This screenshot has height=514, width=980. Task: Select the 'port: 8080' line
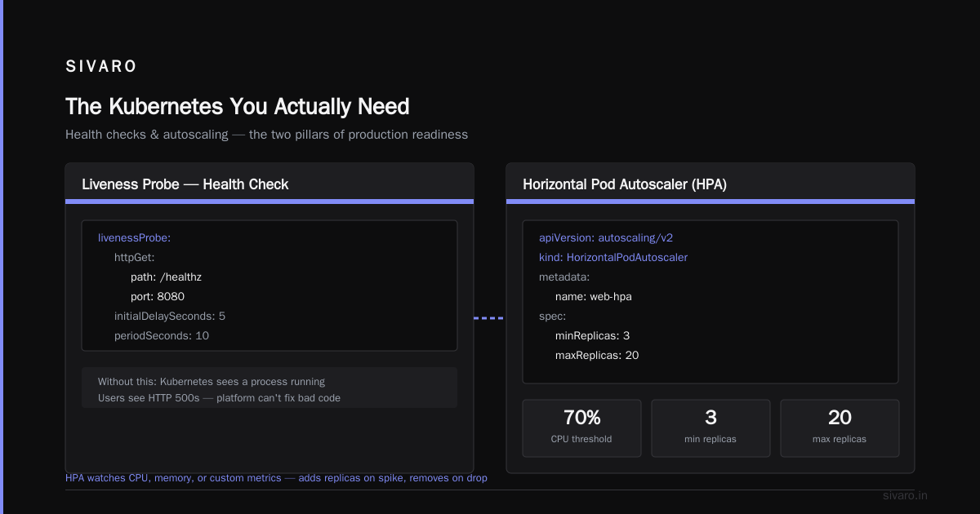(158, 297)
